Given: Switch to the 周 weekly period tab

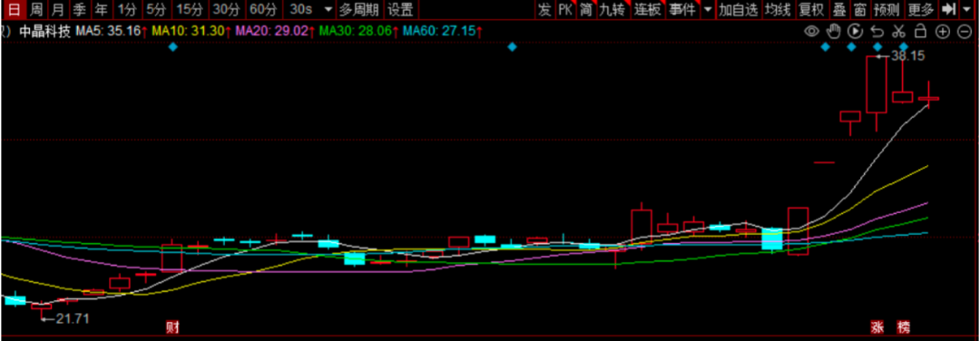Looking at the screenshot, I should pos(37,9).
